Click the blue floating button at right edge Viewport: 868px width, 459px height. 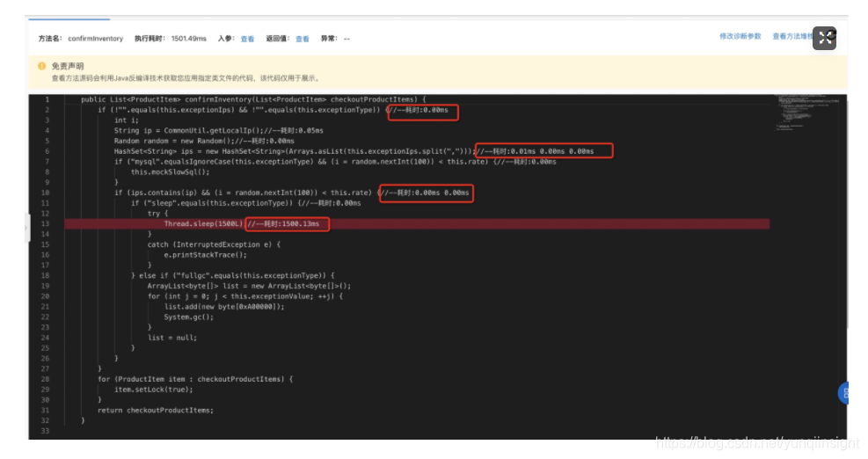pyautogui.click(x=843, y=393)
